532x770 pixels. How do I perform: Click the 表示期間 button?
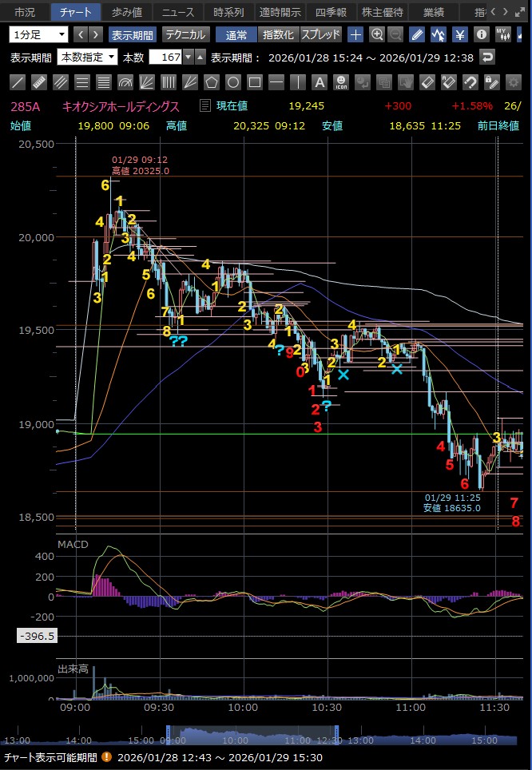click(133, 34)
